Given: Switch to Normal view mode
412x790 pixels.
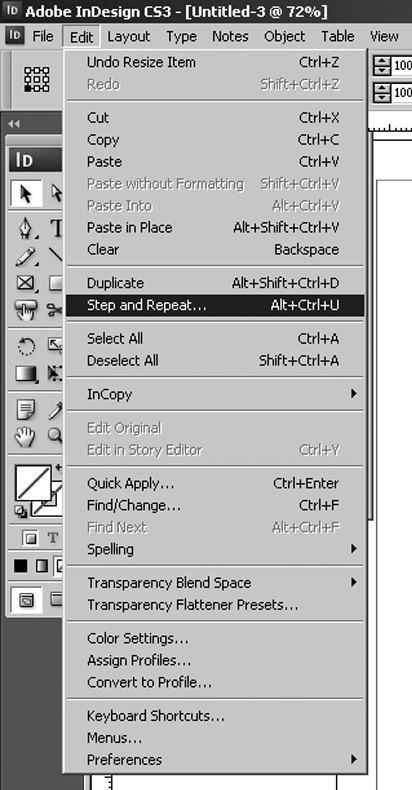Looking at the screenshot, I should [26, 600].
